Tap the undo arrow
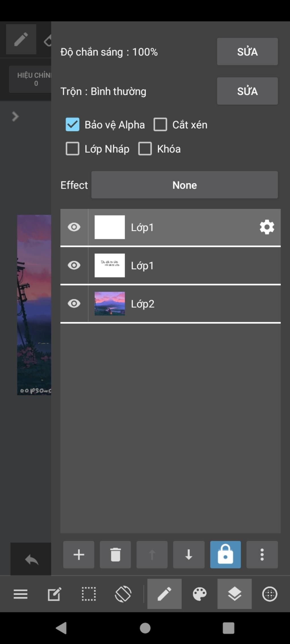 [x=31, y=559]
